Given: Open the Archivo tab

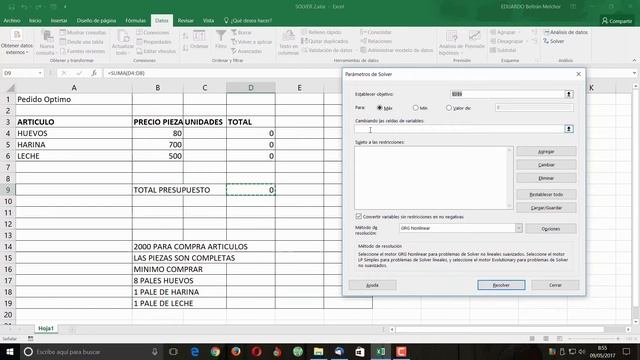Looking at the screenshot, I should point(12,20).
